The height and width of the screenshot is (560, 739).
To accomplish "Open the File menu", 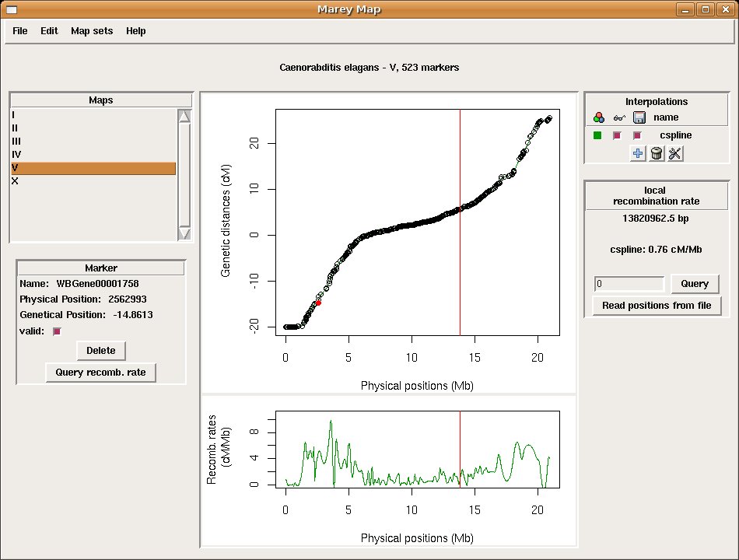I will pos(20,31).
